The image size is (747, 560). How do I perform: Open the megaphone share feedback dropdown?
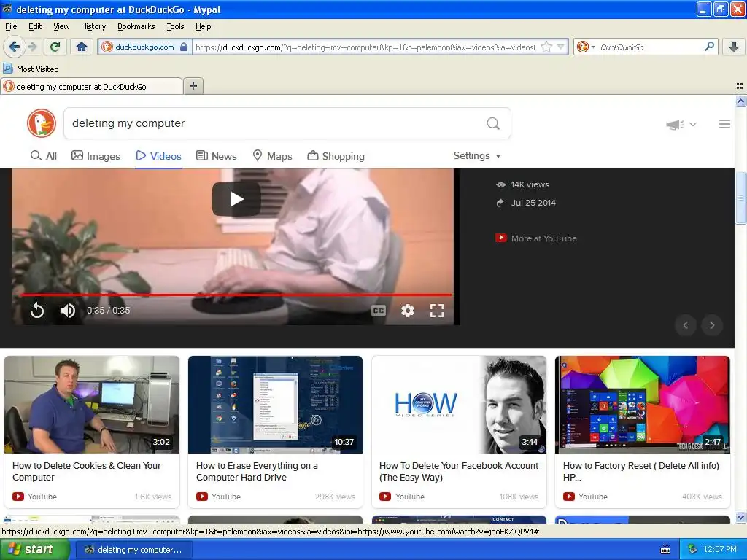click(681, 124)
